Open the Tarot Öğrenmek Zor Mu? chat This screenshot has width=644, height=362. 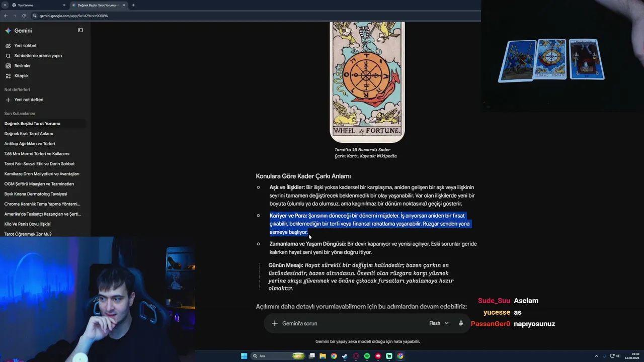coord(28,234)
